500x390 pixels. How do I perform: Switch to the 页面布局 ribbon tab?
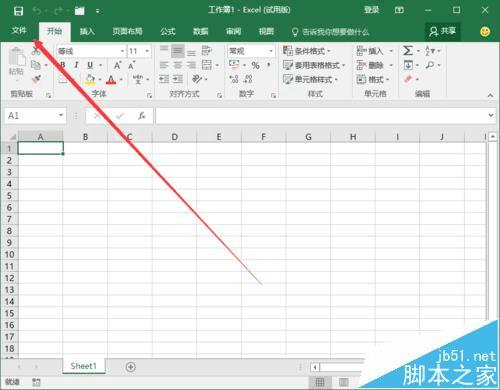point(127,32)
